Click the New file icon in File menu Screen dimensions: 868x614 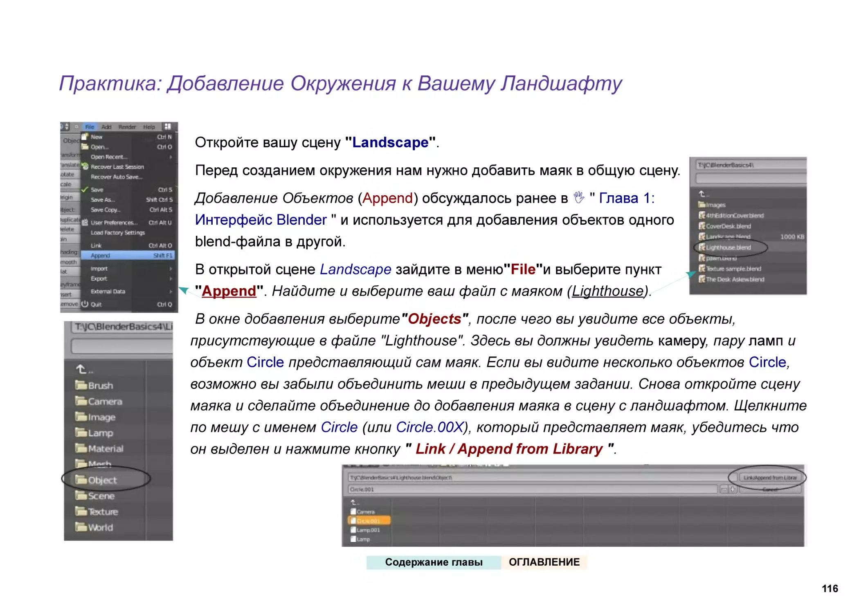tap(85, 137)
